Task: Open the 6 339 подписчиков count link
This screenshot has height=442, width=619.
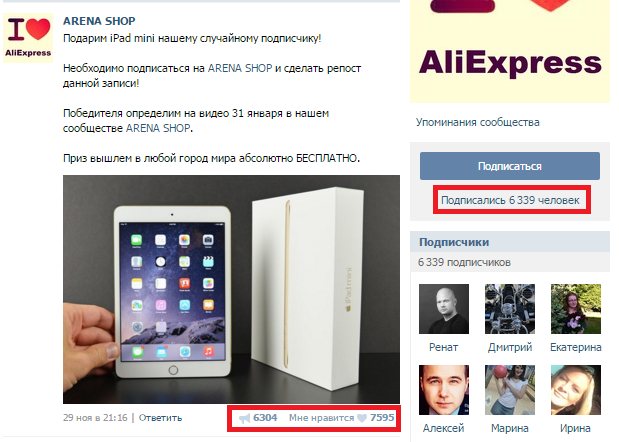Action: pyautogui.click(x=464, y=262)
